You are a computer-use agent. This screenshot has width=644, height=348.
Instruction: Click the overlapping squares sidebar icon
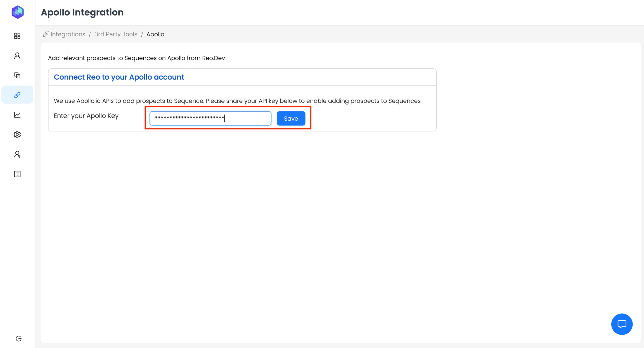(x=17, y=75)
